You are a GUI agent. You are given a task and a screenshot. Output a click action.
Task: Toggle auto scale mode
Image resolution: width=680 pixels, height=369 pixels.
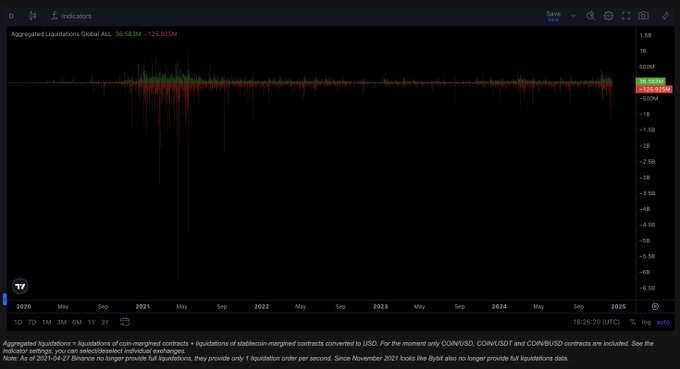coord(663,322)
